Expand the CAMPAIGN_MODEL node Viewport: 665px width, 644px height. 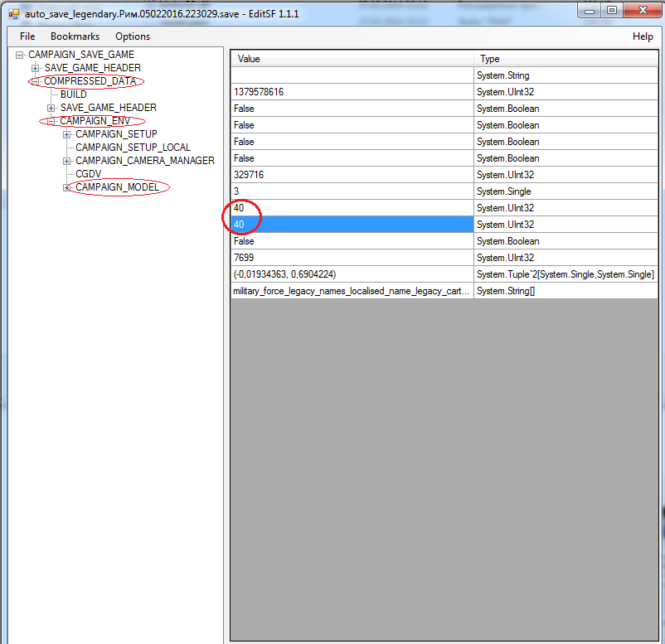point(67,187)
